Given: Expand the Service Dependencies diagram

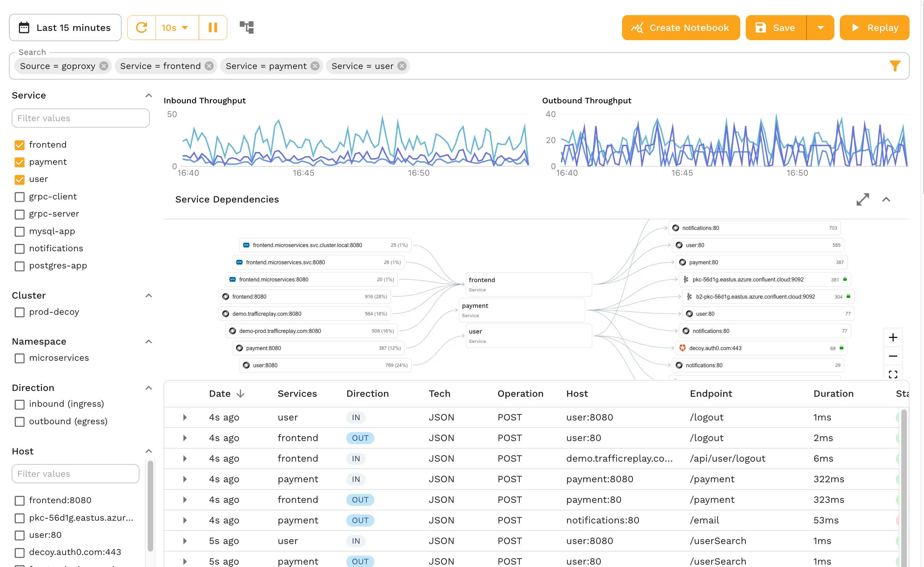Looking at the screenshot, I should [x=863, y=199].
